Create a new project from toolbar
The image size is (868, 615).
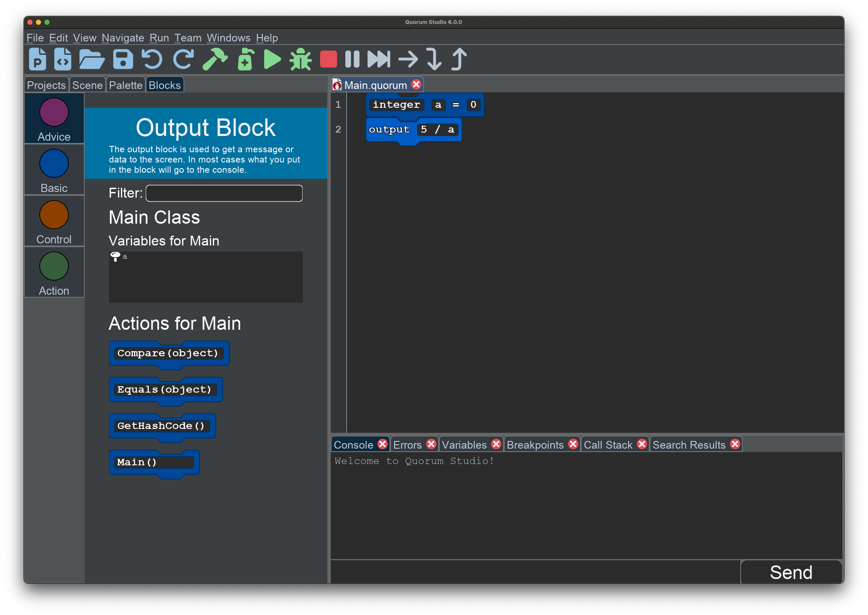38,59
